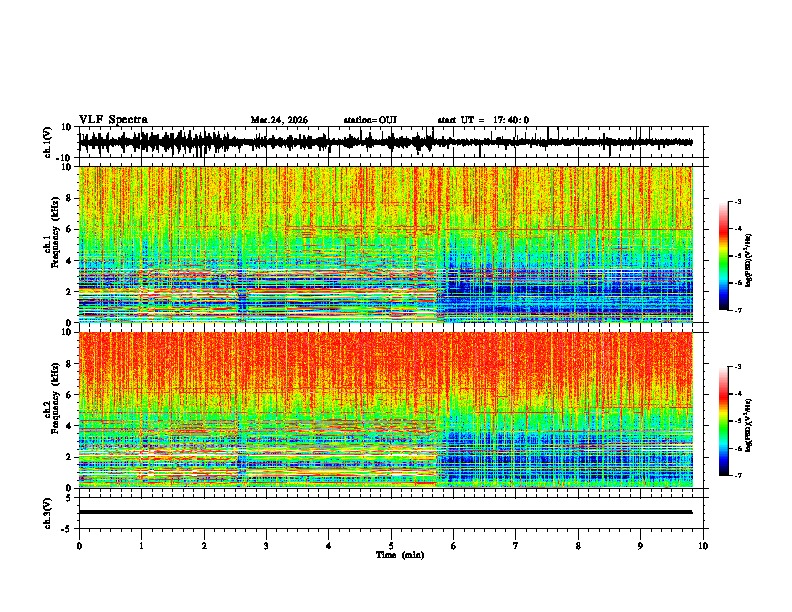The width and height of the screenshot is (792, 612).
Task: Click the "station=OUI" header label
Action: (x=370, y=120)
